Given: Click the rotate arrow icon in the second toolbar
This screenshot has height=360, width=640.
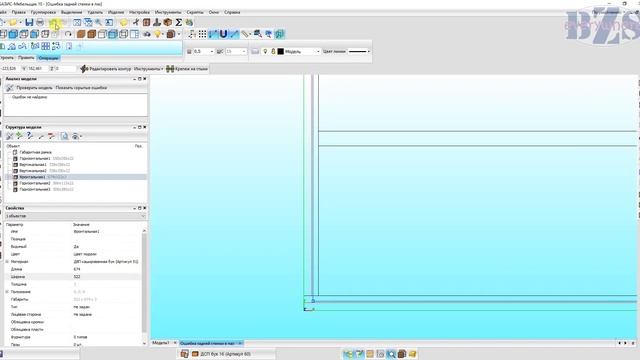Looking at the screenshot, I should pos(68,34).
